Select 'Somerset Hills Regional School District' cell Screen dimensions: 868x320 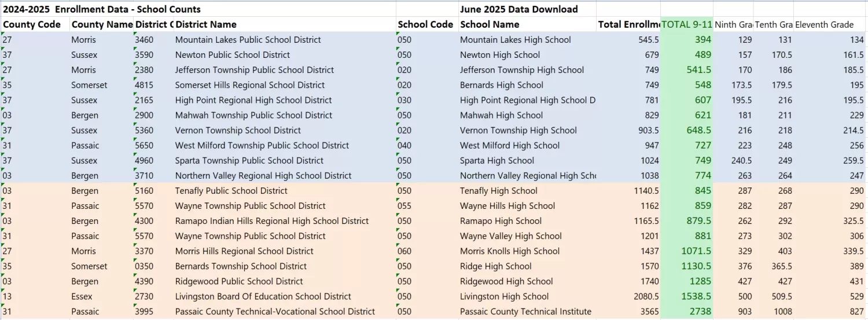[284, 85]
